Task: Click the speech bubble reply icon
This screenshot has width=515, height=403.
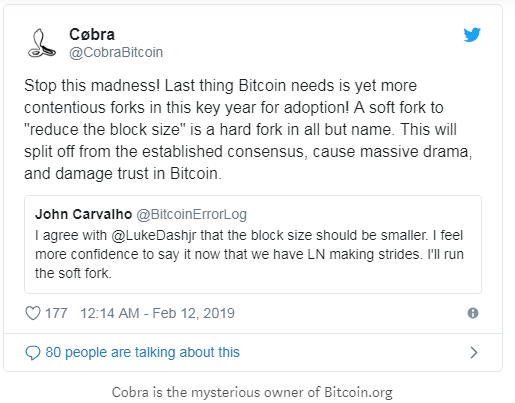Action: point(33,353)
